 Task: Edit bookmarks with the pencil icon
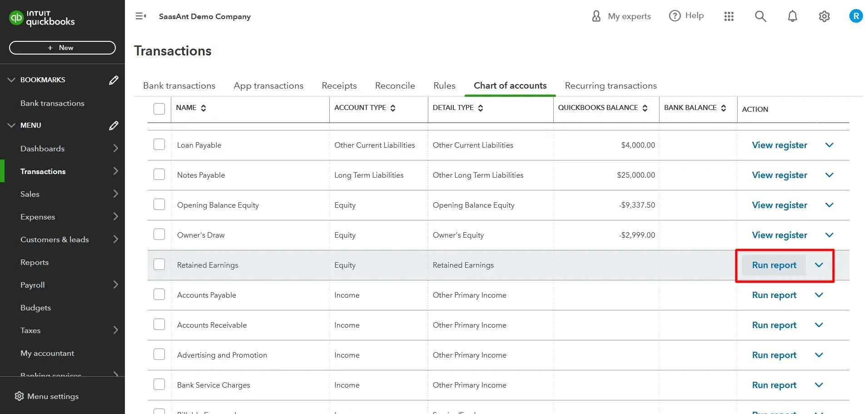pyautogui.click(x=114, y=80)
